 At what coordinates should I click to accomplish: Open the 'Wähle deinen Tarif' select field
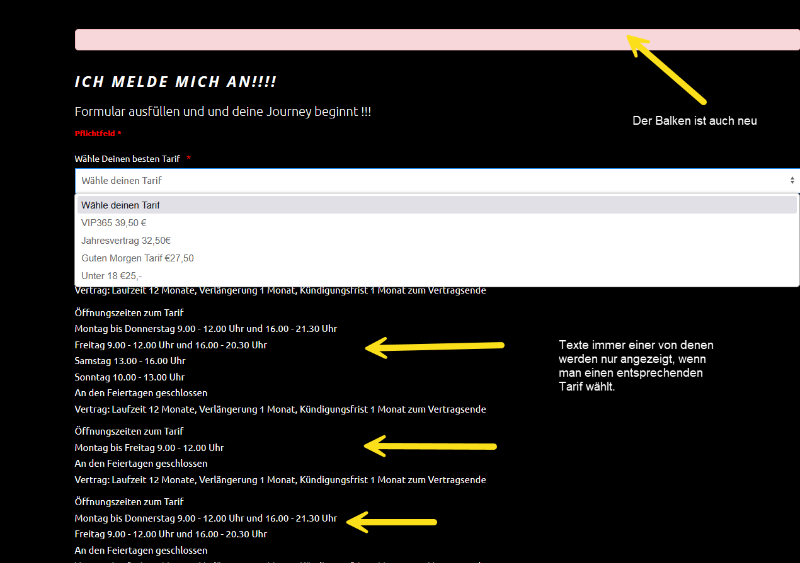[x=437, y=180]
